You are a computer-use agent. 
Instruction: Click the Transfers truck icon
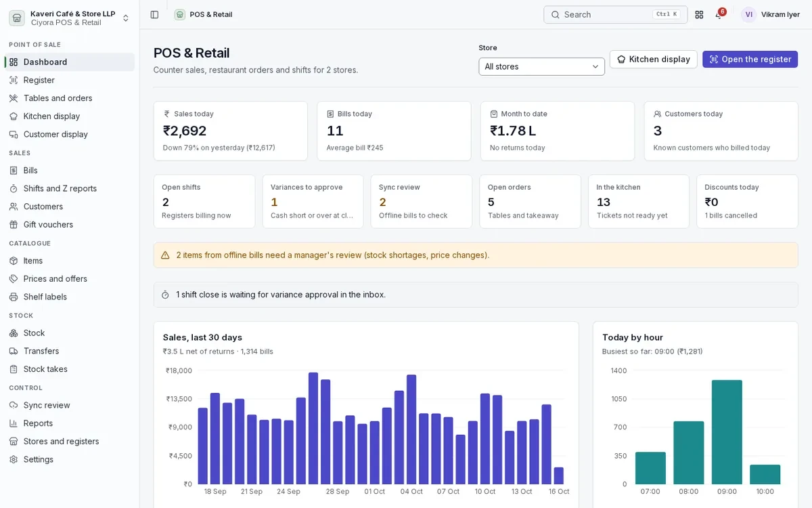tap(14, 351)
